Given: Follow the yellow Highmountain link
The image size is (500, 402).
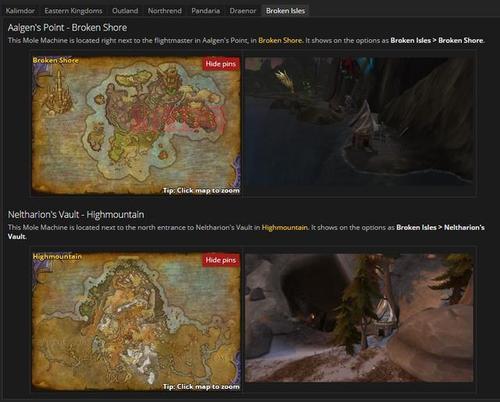Looking at the screenshot, I should pyautogui.click(x=284, y=227).
